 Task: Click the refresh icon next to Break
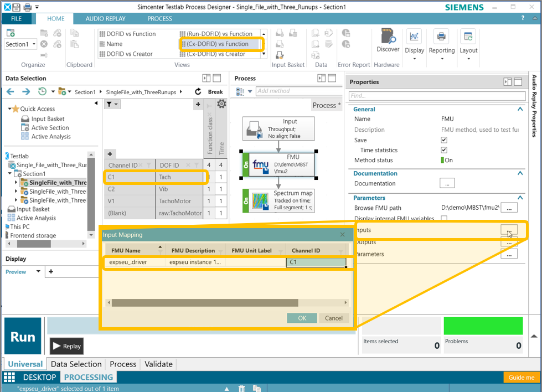point(198,92)
